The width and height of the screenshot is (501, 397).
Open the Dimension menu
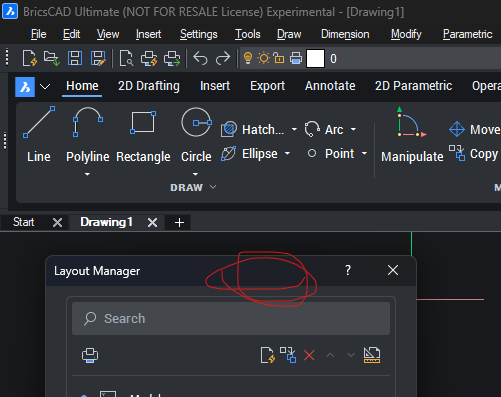(x=345, y=34)
